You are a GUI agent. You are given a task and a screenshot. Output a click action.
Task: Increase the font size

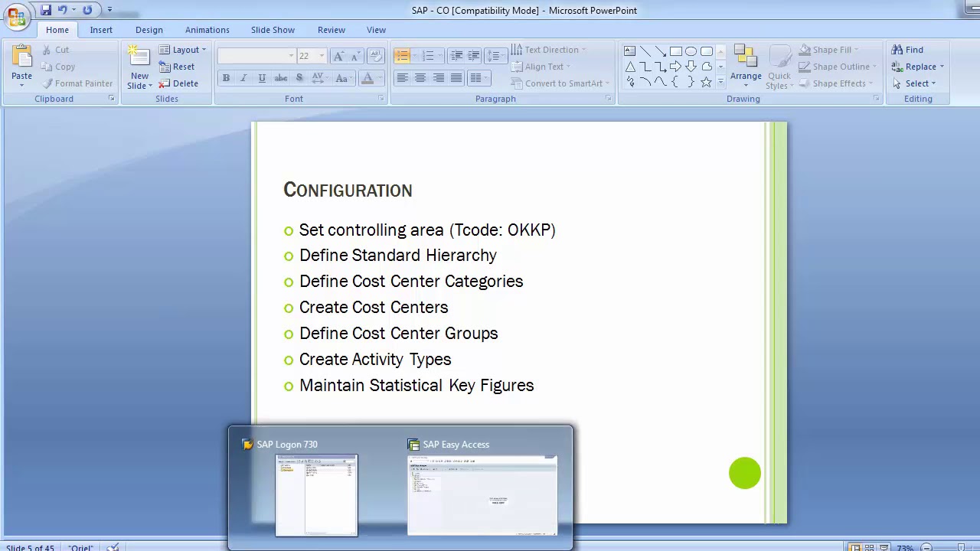click(338, 56)
